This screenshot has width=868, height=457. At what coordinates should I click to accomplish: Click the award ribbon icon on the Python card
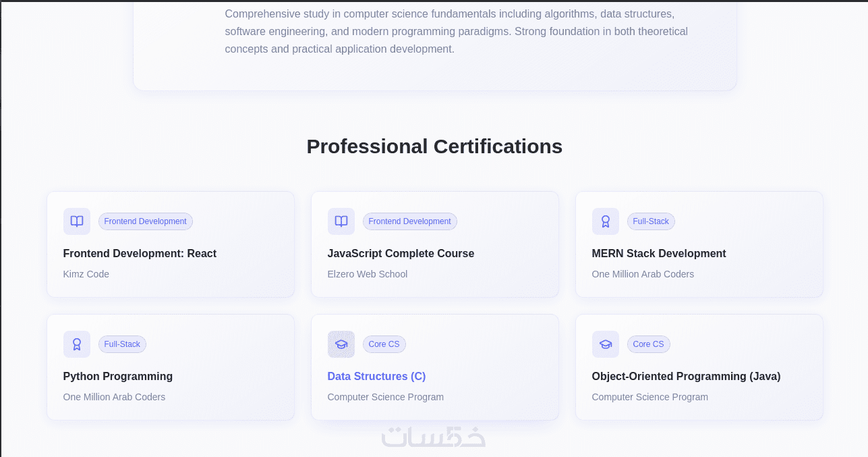(x=77, y=344)
